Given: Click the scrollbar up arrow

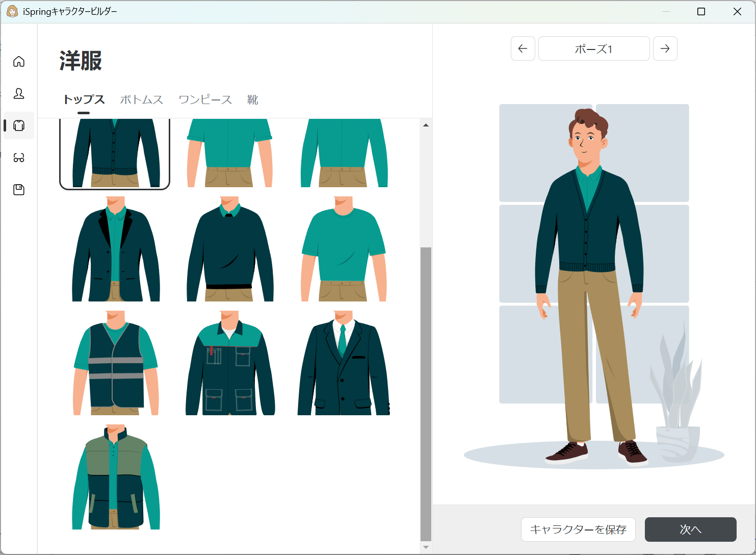Looking at the screenshot, I should click(425, 124).
